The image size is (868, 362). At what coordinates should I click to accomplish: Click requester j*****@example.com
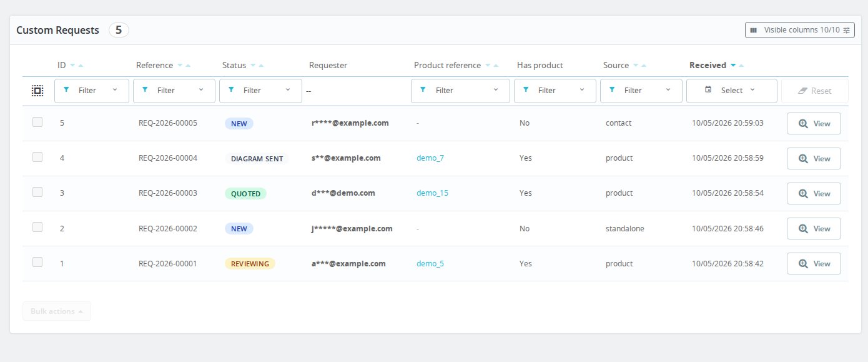pyautogui.click(x=352, y=228)
